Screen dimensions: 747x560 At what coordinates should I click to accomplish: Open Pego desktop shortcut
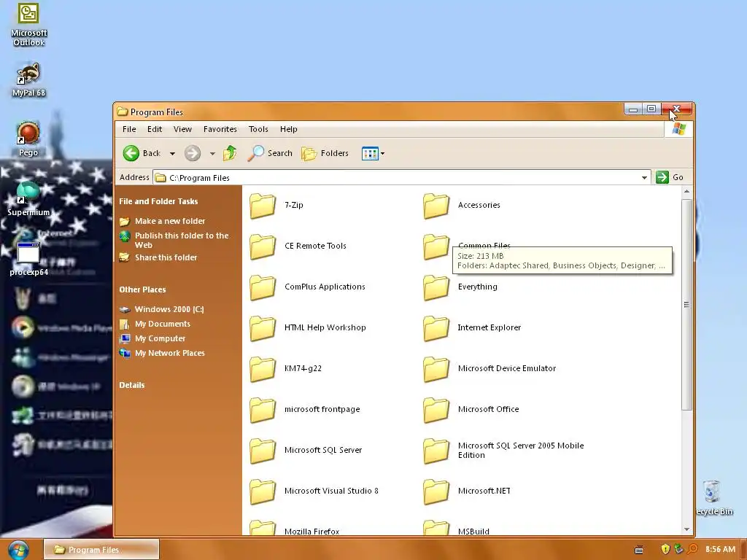[x=28, y=139]
